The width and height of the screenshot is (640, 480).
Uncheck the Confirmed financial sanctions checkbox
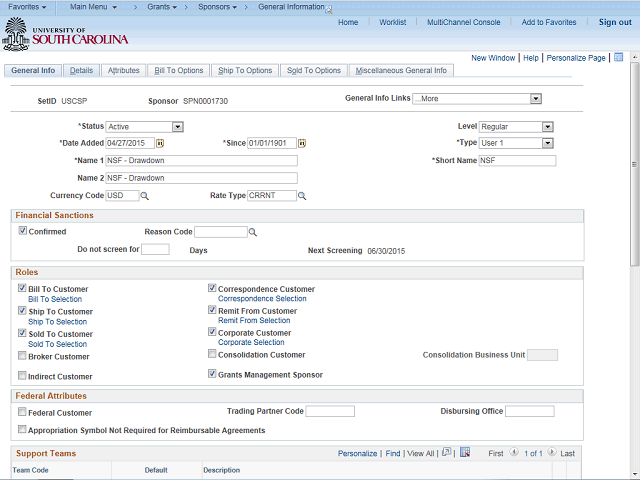point(23,231)
